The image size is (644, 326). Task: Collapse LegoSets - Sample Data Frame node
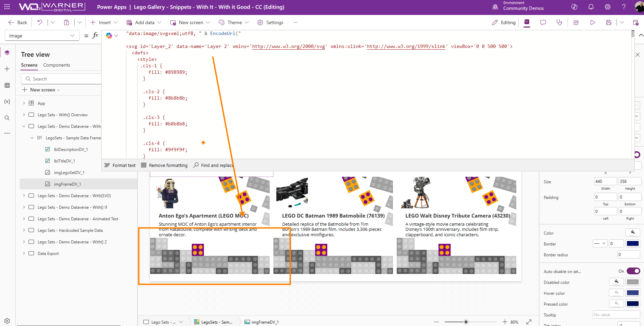click(32, 138)
